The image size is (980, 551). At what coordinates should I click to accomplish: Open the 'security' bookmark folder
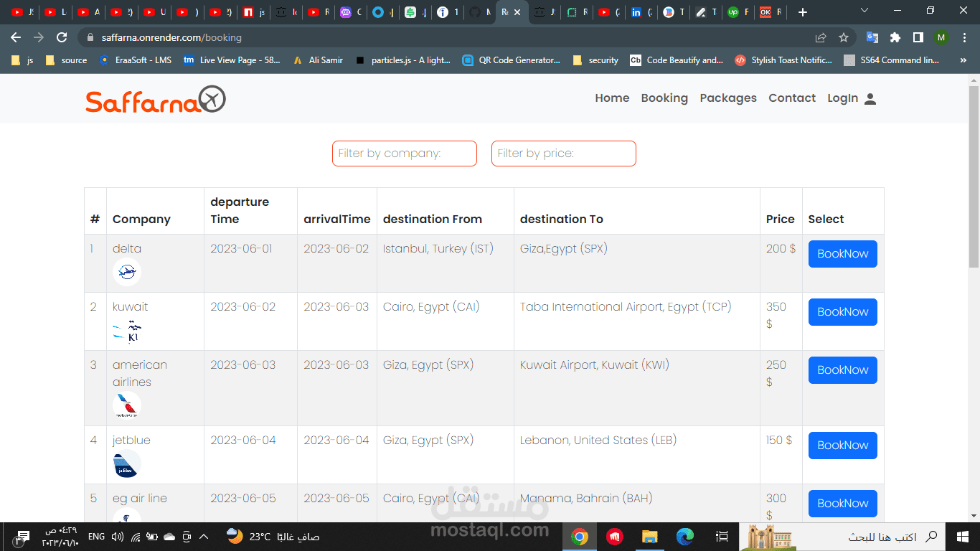coord(595,60)
